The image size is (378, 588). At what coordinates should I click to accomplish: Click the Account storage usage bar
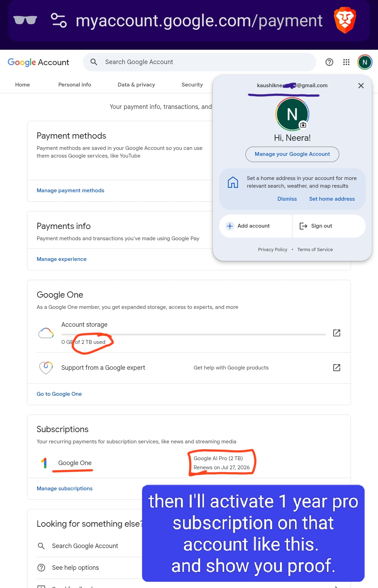[x=193, y=334]
